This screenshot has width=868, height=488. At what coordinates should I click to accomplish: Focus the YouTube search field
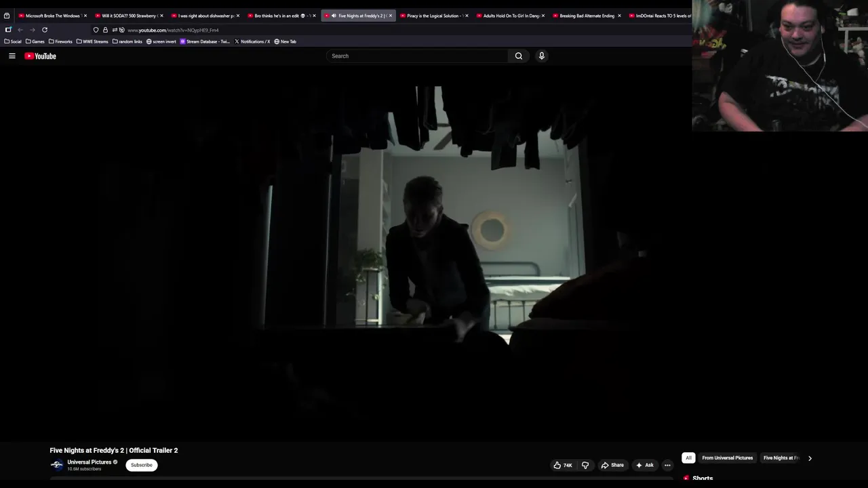coord(417,56)
